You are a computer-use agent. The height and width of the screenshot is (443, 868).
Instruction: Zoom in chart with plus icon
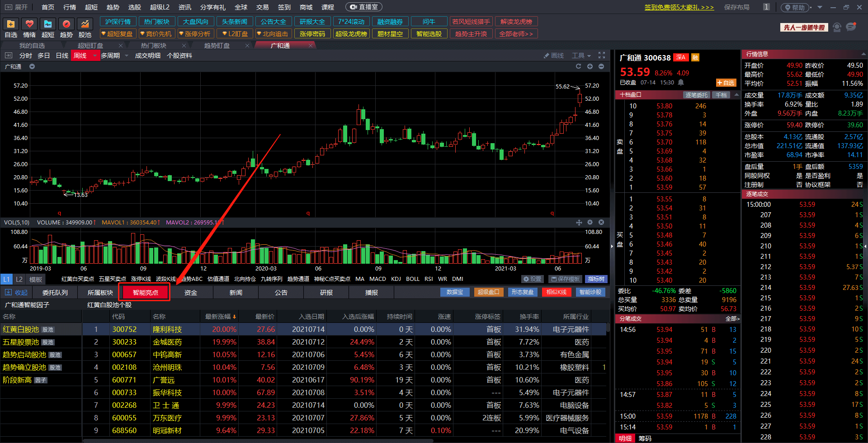pyautogui.click(x=590, y=66)
